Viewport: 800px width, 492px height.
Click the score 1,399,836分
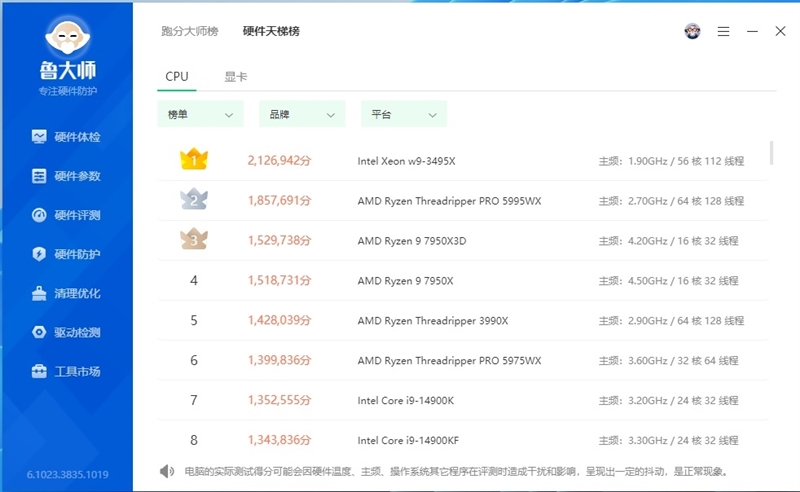click(280, 360)
